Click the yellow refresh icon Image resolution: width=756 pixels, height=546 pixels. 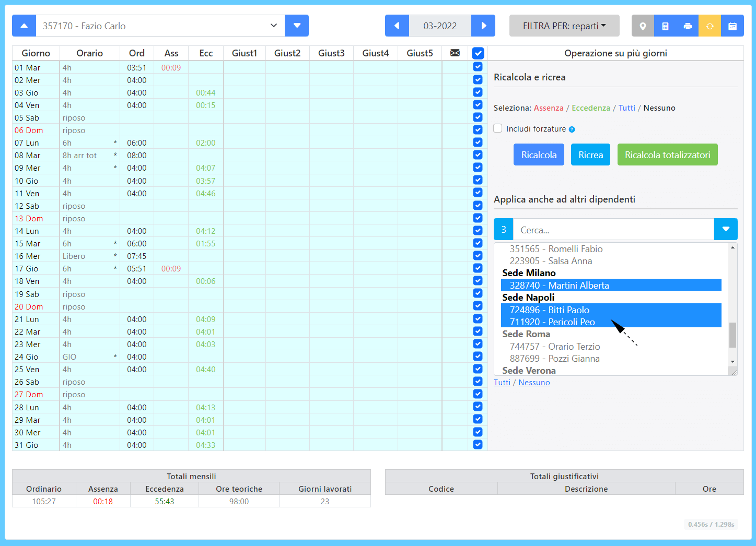pos(710,26)
